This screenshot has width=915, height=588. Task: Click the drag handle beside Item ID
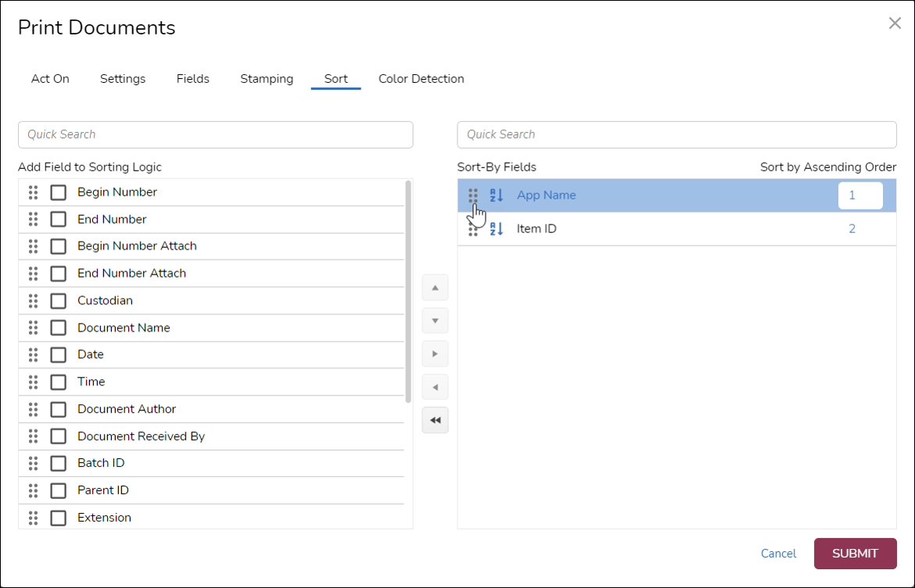(x=474, y=228)
